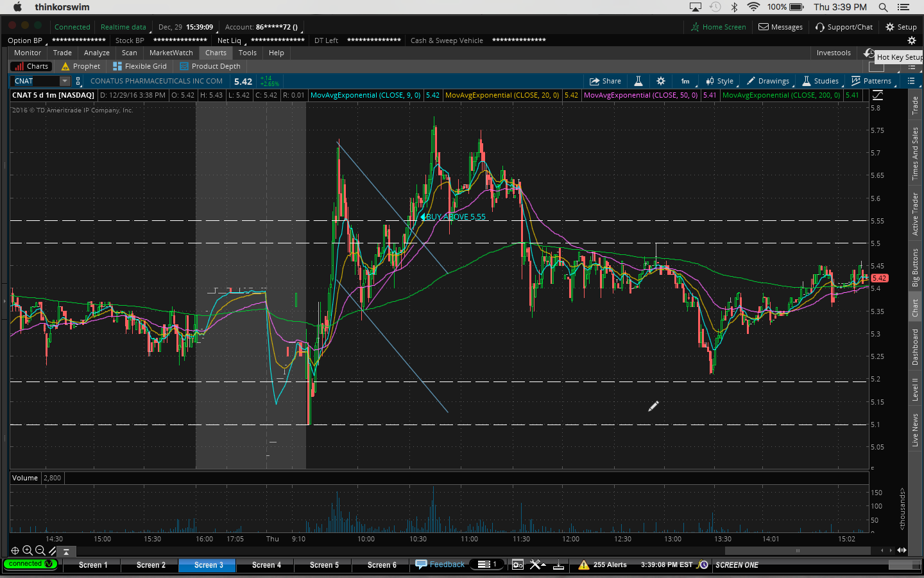Click the account info bar gear icon
Image resolution: width=924 pixels, height=578 pixels.
[911, 40]
